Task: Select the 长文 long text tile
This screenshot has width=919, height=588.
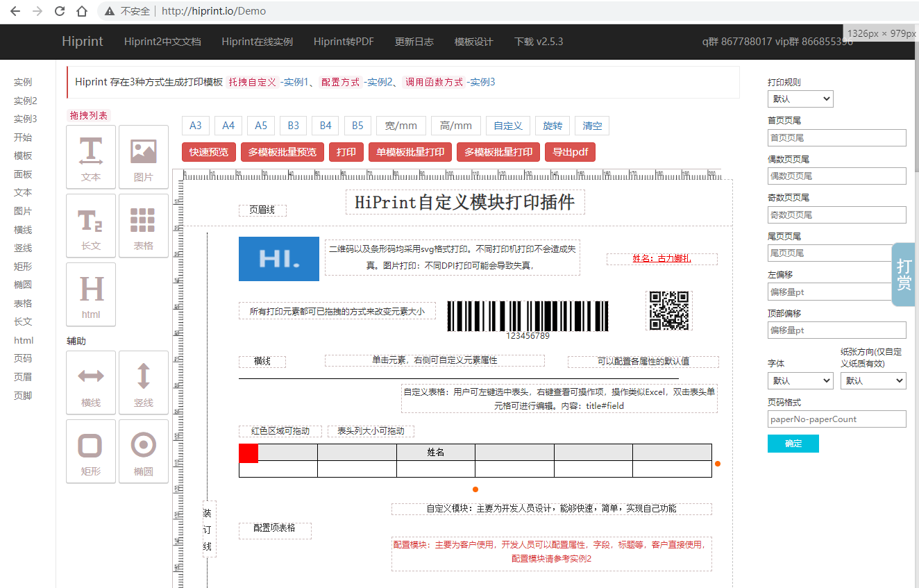Action: pyautogui.click(x=91, y=226)
